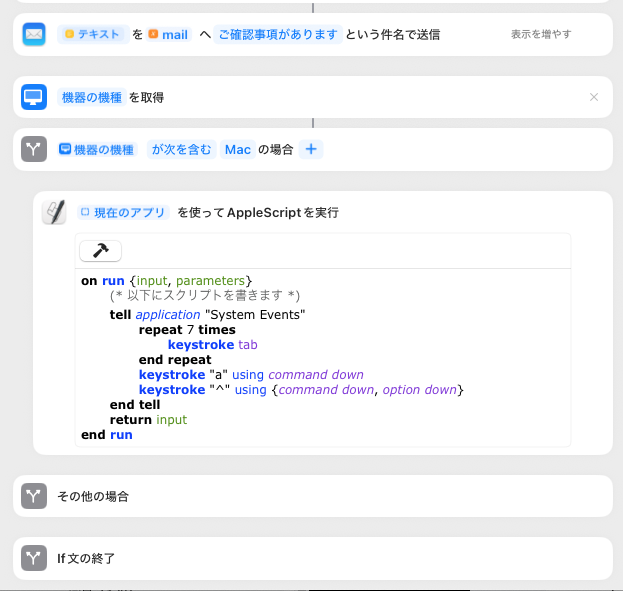
Task: Click the Mail action envelope icon
Action: (x=34, y=34)
